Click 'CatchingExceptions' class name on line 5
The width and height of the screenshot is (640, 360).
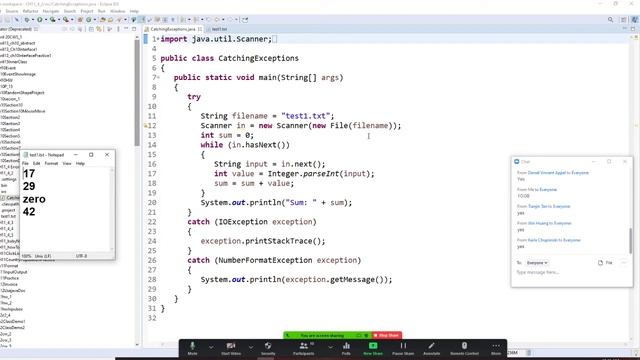point(258,58)
